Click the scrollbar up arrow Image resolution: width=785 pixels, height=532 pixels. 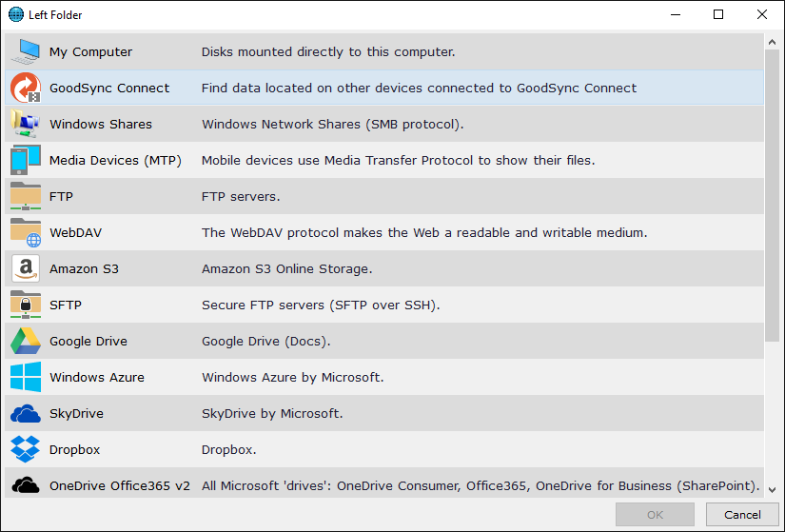[773, 41]
